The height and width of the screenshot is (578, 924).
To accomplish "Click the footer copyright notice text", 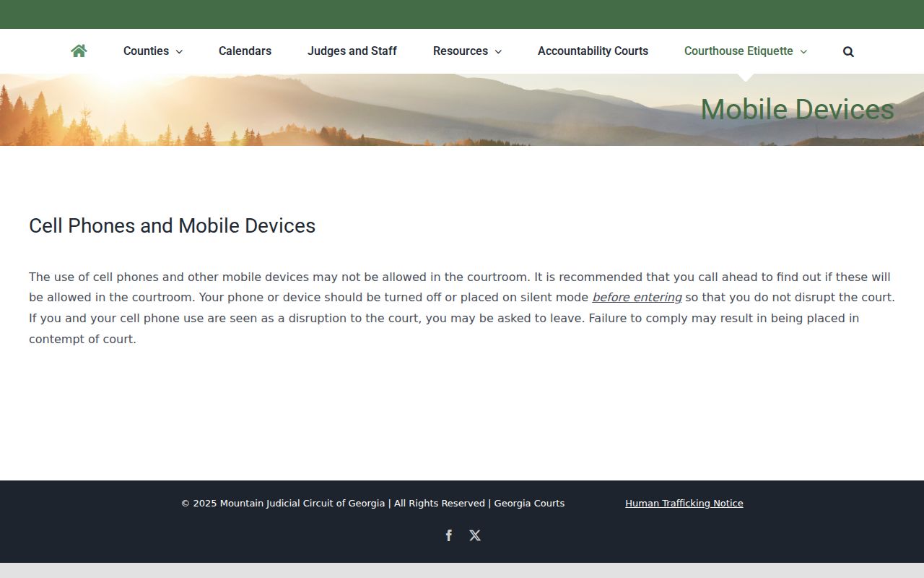I will pyautogui.click(x=372, y=503).
